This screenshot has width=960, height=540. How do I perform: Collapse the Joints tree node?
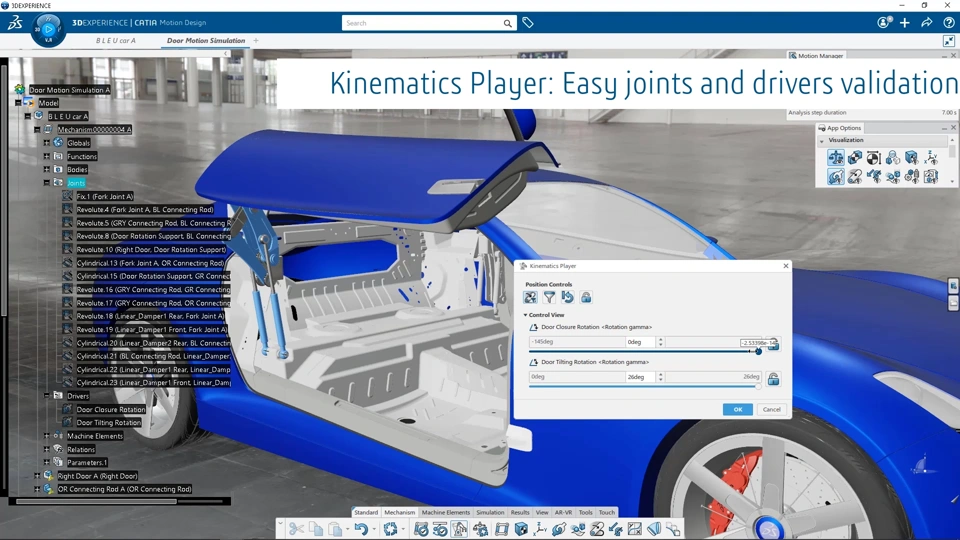coord(47,182)
